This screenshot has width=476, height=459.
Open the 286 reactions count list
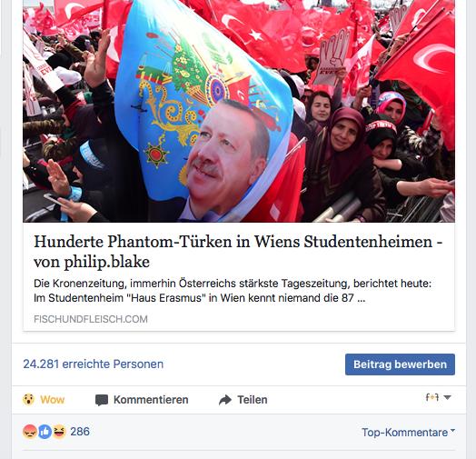80,432
